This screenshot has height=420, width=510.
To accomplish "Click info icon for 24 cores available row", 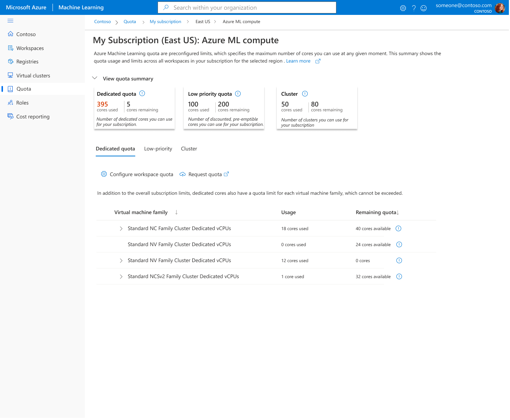I will (x=399, y=245).
